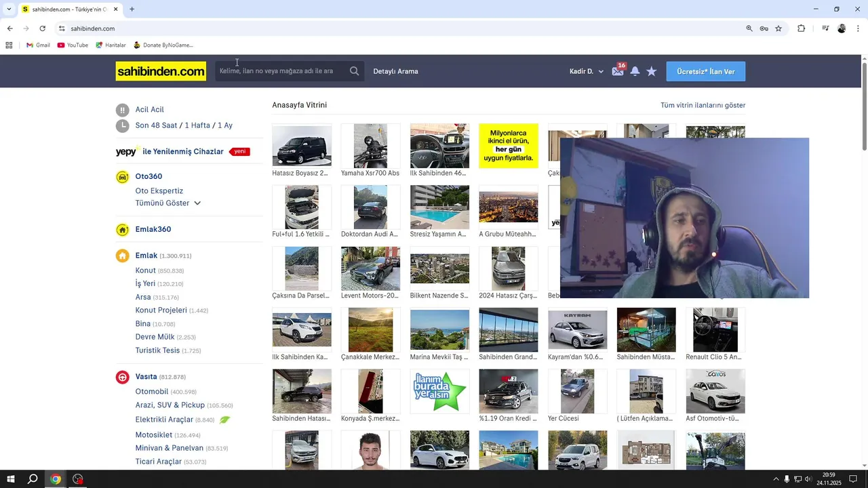Viewport: 868px width, 488px height.
Task: Click the clock icon beside Son 48 Saat
Action: pyautogui.click(x=122, y=125)
